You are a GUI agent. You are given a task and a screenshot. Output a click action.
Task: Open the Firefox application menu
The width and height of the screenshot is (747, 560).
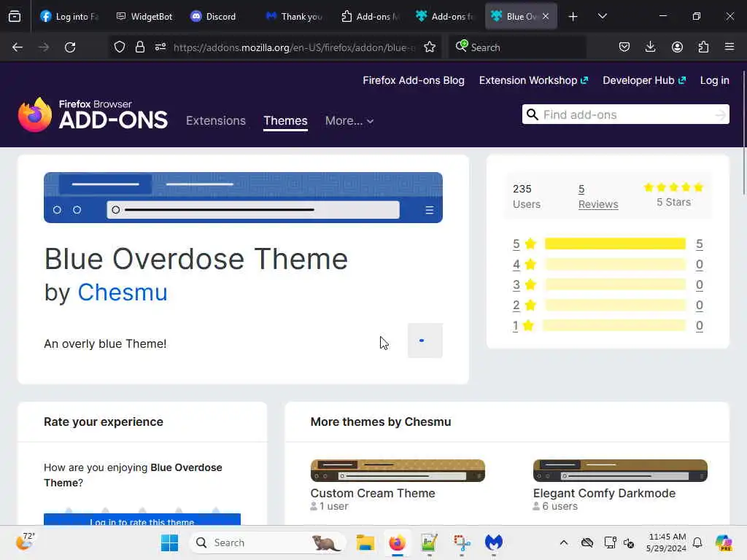(729, 47)
